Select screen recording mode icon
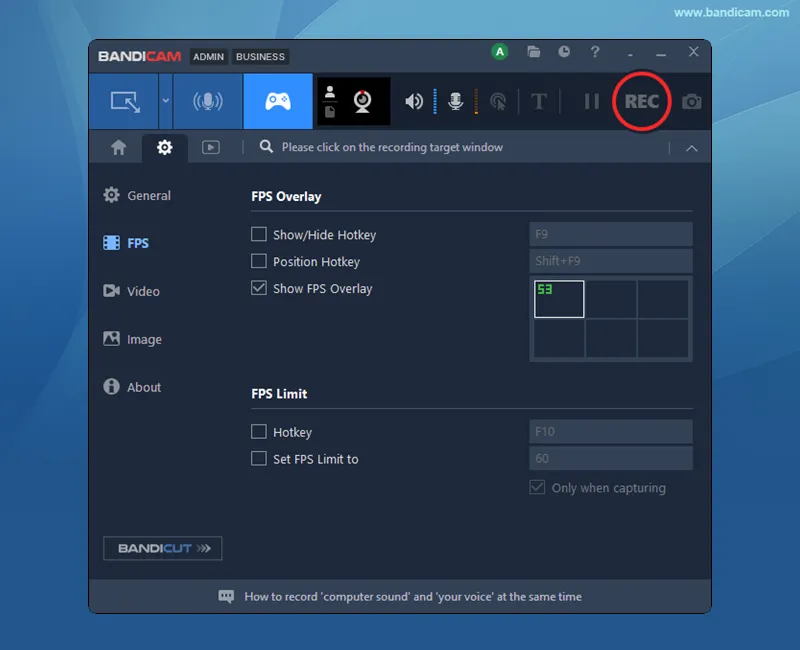 [x=124, y=102]
